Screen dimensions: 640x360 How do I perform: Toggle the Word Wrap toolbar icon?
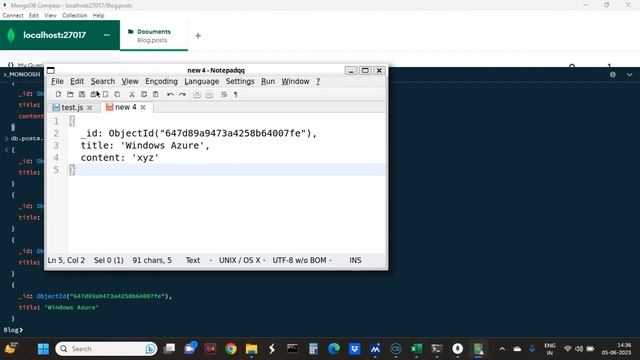click(x=224, y=94)
